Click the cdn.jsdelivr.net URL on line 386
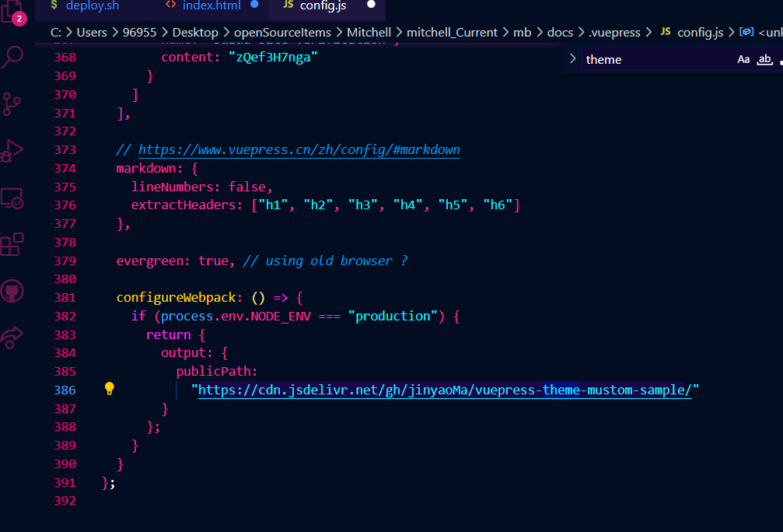 (445, 390)
